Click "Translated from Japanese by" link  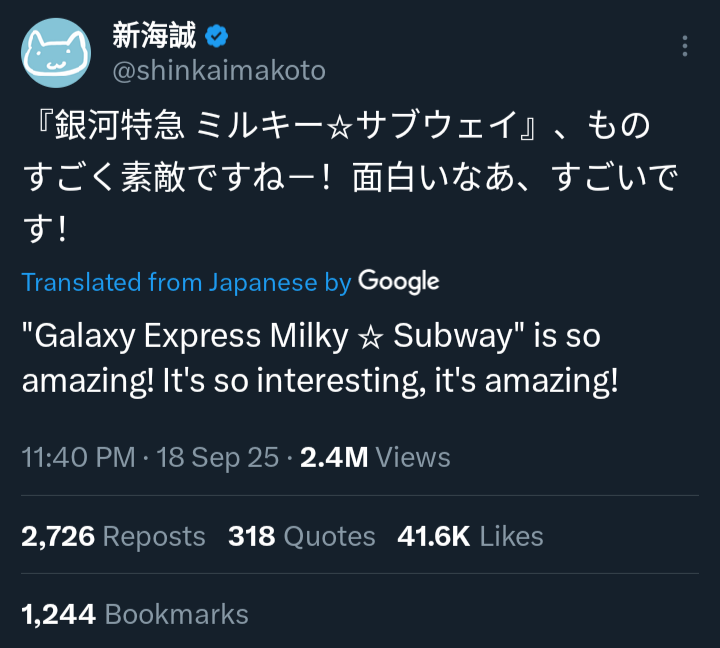click(x=186, y=283)
